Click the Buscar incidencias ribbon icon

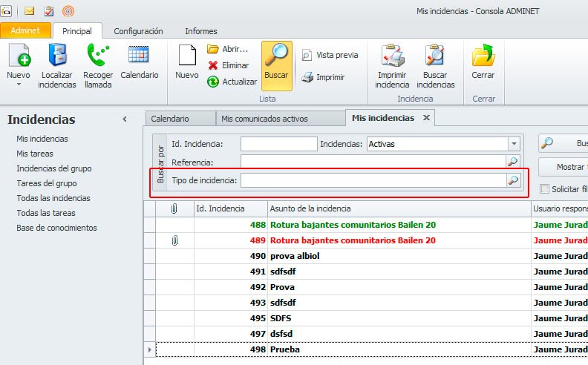coord(435,56)
